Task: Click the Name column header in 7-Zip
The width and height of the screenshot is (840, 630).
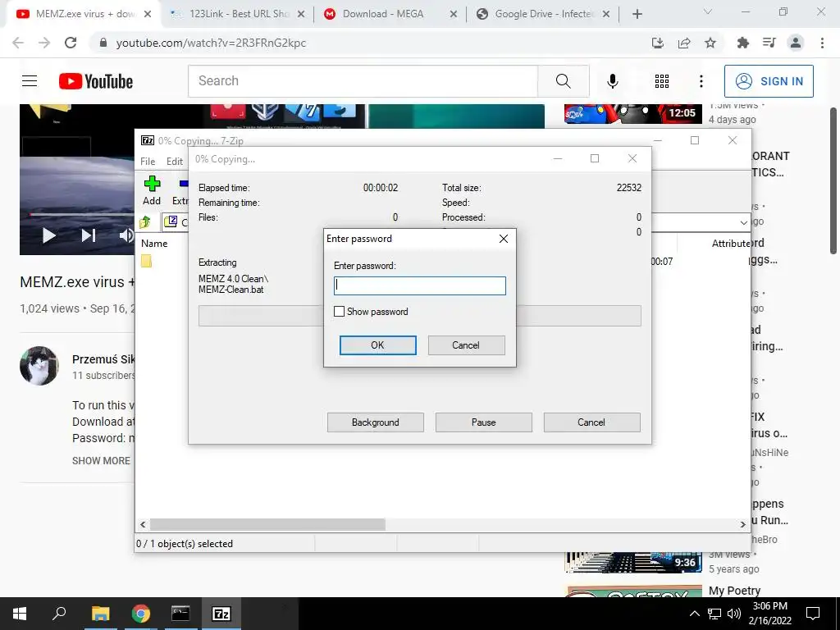Action: (154, 243)
